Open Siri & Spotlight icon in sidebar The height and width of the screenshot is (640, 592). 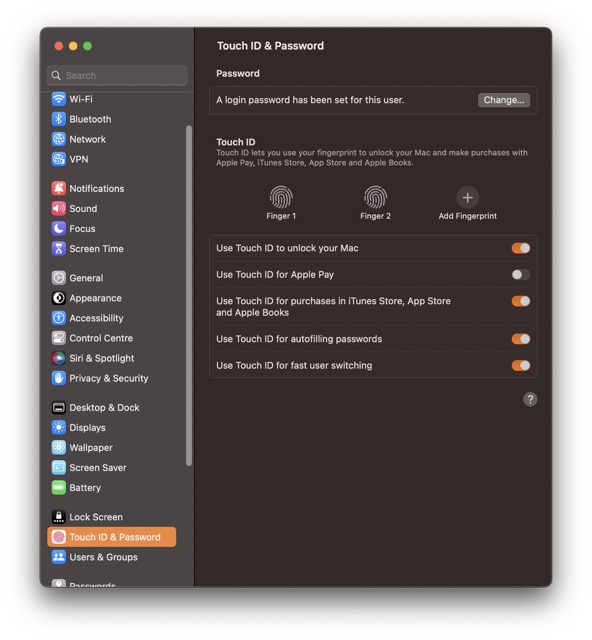[x=59, y=358]
